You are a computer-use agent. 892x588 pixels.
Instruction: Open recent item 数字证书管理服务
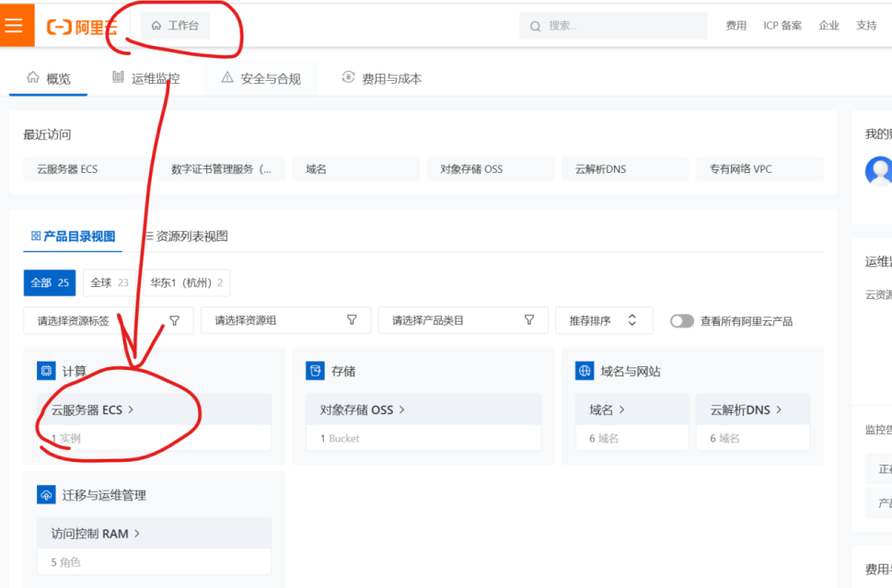[222, 169]
